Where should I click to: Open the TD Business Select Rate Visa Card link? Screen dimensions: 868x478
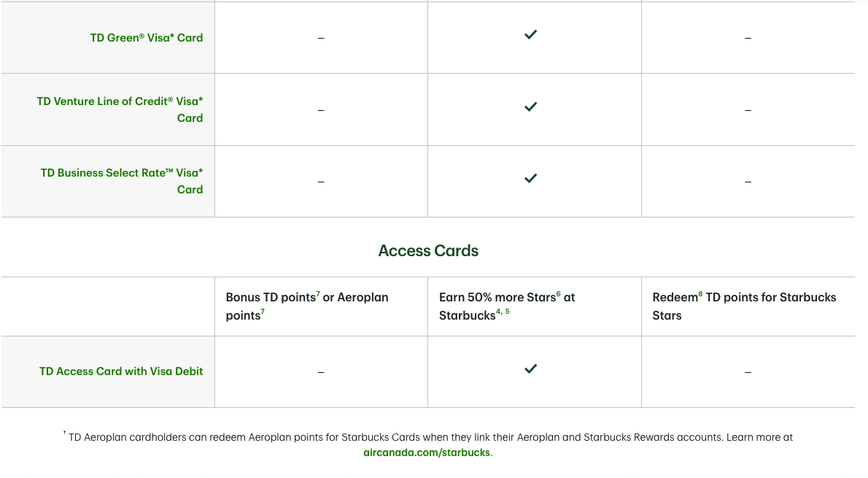pyautogui.click(x=122, y=181)
